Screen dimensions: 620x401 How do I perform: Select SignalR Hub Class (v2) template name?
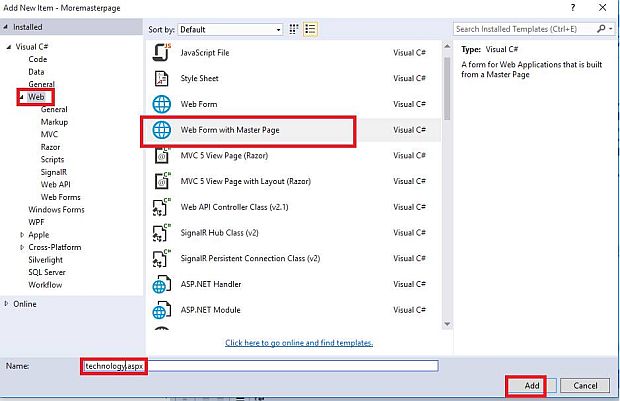click(219, 233)
